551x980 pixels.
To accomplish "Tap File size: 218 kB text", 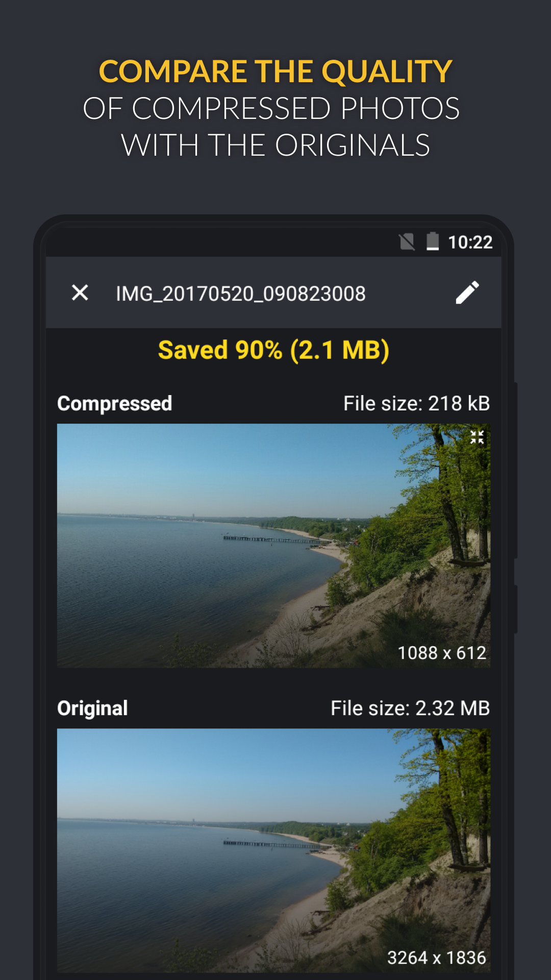I will click(416, 403).
